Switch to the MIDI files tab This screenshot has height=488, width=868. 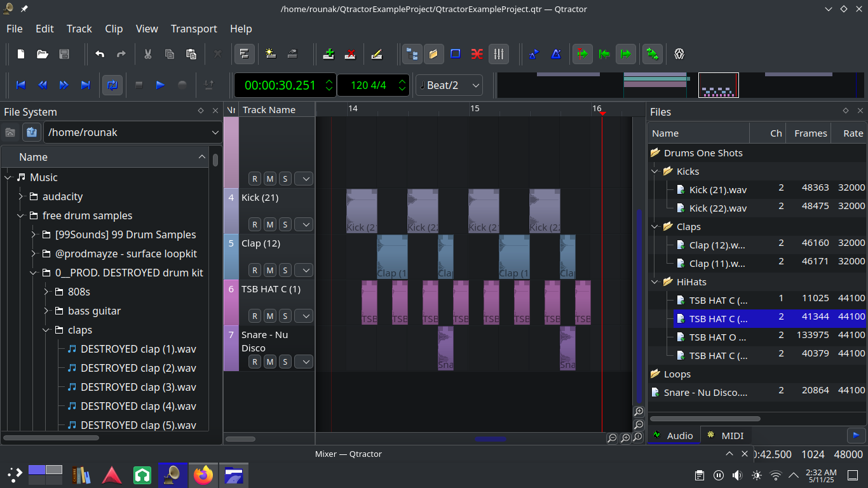pyautogui.click(x=726, y=435)
